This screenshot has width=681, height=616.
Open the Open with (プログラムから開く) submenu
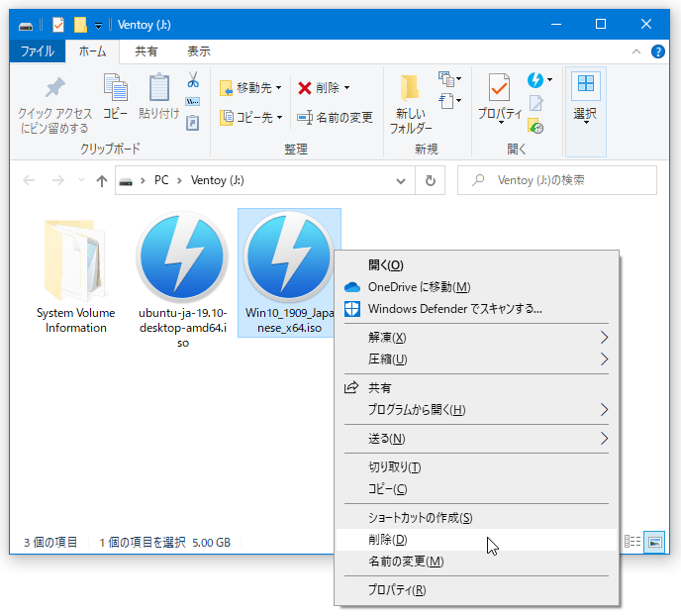pyautogui.click(x=476, y=410)
